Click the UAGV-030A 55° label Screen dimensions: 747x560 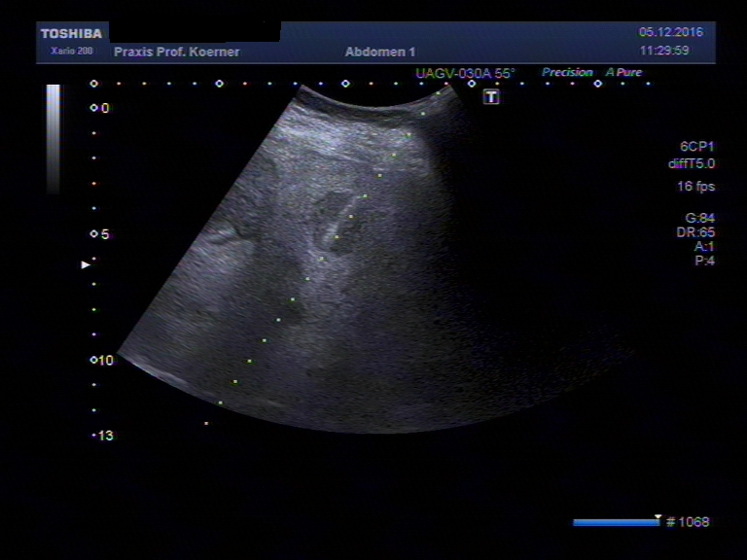[x=465, y=73]
